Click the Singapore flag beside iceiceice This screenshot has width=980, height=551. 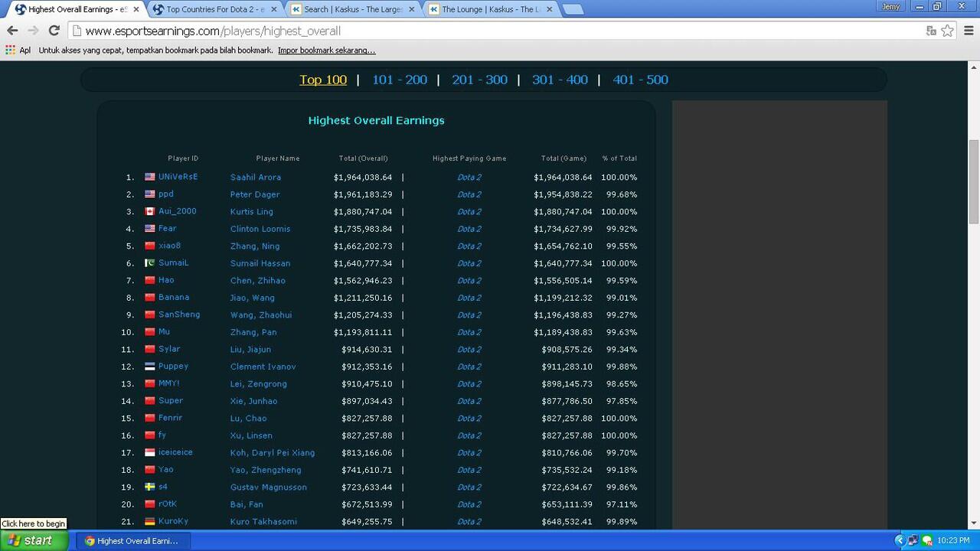click(150, 452)
